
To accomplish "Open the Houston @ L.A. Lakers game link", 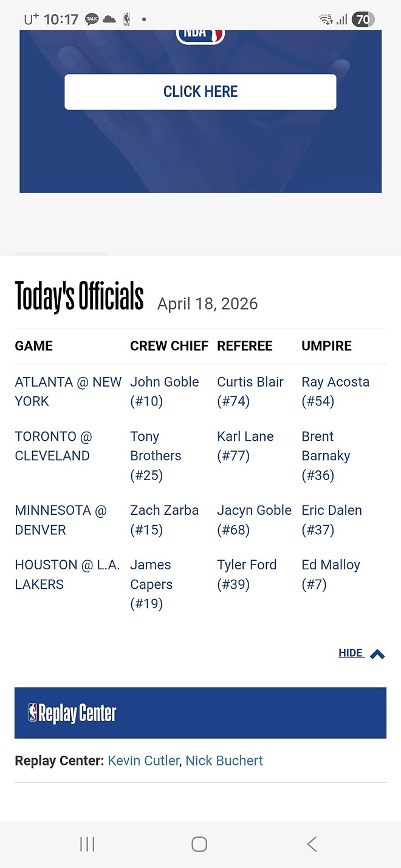I will click(x=67, y=574).
